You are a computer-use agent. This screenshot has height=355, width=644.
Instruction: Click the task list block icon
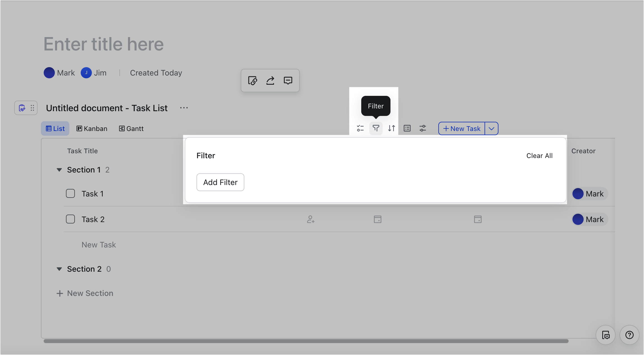(22, 108)
